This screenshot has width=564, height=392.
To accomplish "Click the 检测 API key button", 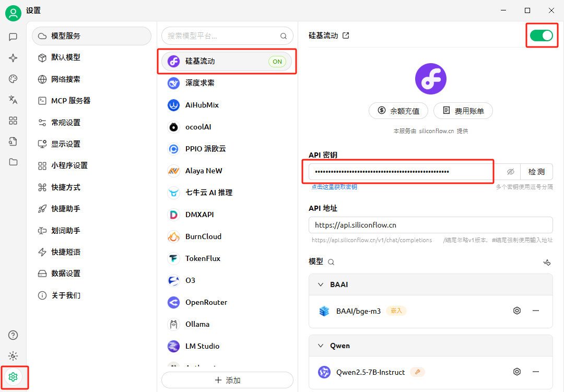I will tap(536, 172).
